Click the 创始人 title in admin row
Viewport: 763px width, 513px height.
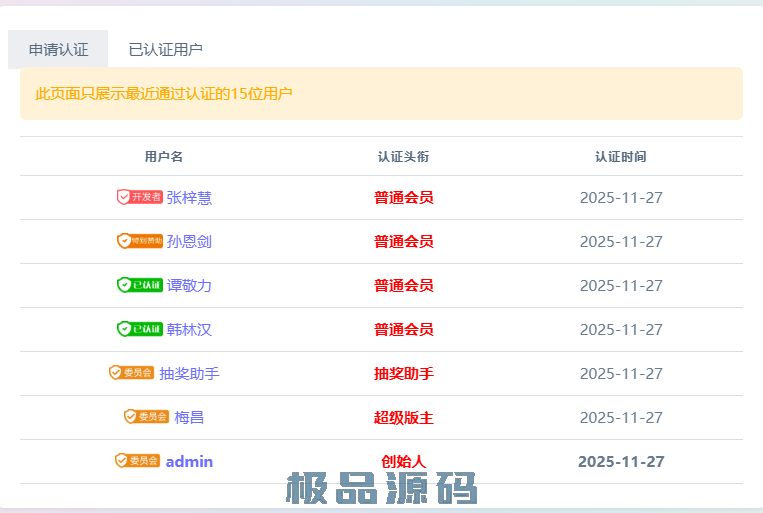403,462
